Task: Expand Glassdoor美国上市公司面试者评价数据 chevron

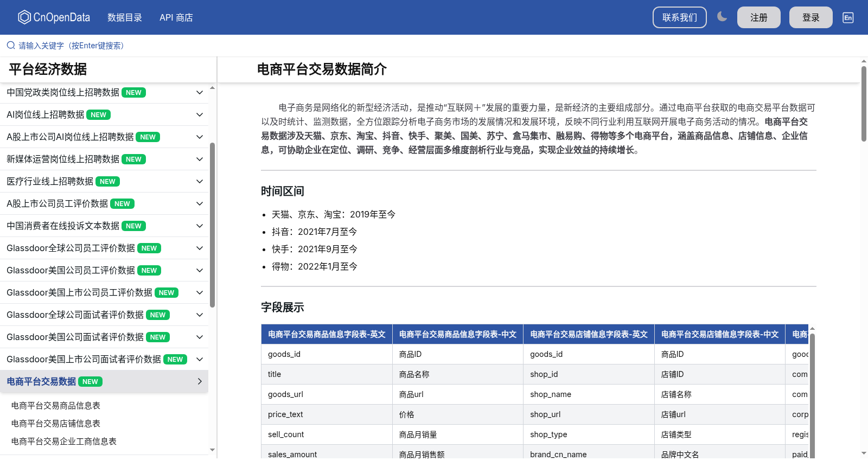Action: click(x=200, y=360)
